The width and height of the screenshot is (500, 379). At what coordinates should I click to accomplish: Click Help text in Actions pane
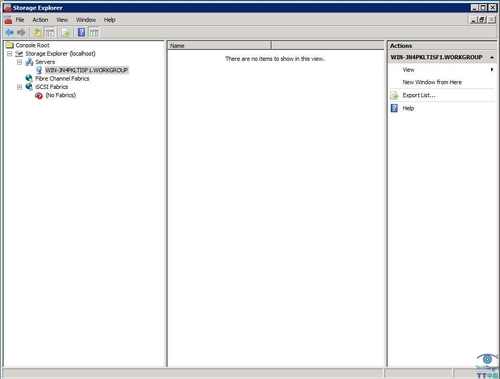pyautogui.click(x=408, y=108)
